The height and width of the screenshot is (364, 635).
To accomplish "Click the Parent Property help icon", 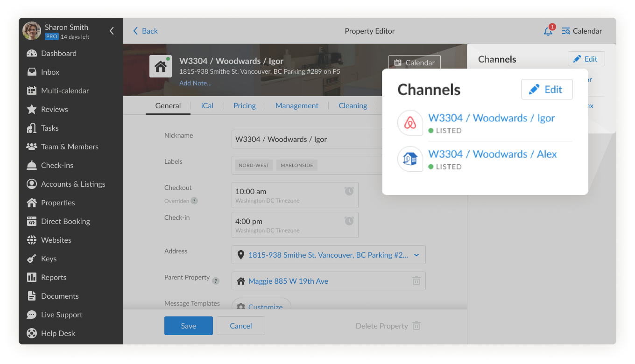I will tap(216, 281).
